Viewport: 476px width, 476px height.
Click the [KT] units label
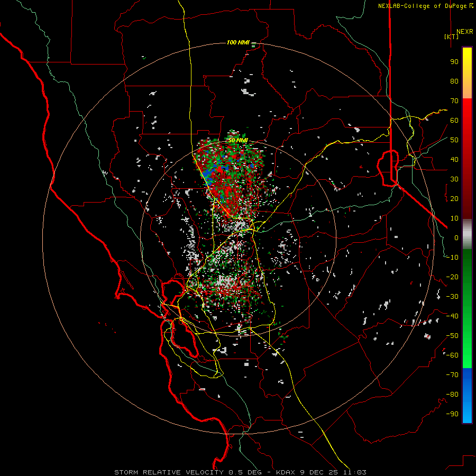[452, 36]
